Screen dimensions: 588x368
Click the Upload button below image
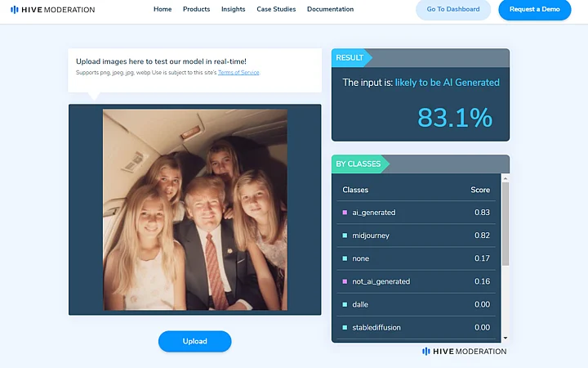click(x=194, y=341)
